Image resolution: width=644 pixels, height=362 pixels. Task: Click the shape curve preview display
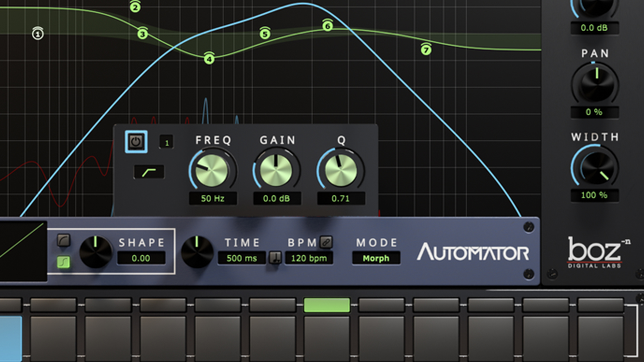tap(23, 251)
